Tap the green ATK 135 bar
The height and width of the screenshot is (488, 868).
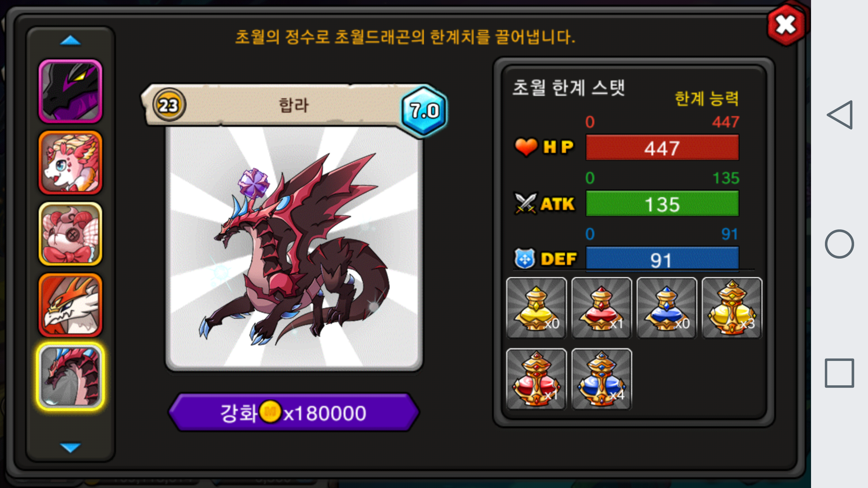pyautogui.click(x=662, y=204)
